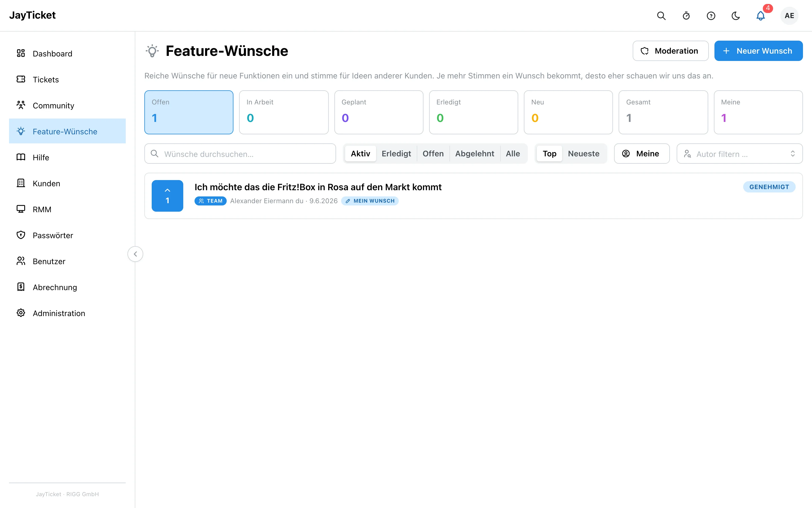
Task: Open notifications bell with badge 4
Action: pos(760,16)
